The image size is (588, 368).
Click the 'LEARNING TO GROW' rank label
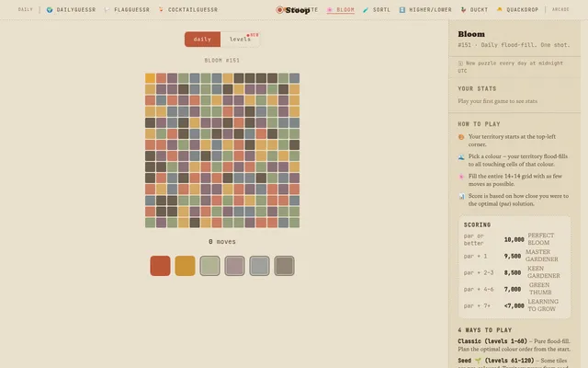tap(543, 305)
